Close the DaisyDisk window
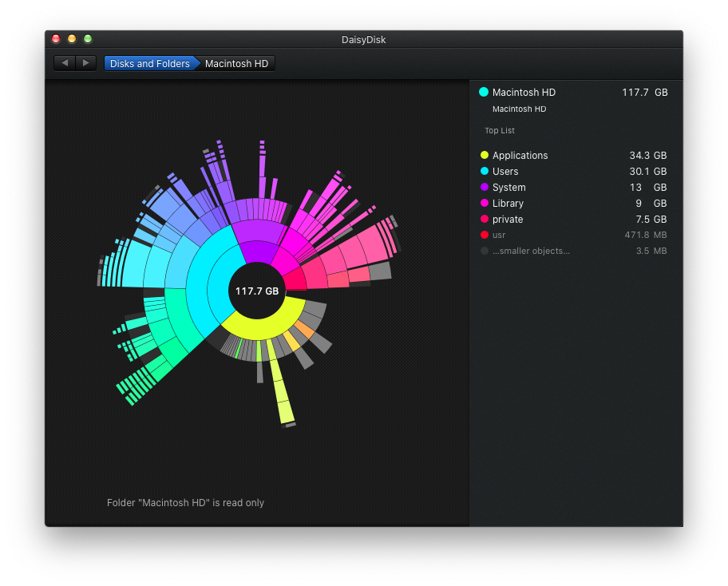Image resolution: width=728 pixels, height=586 pixels. click(56, 39)
